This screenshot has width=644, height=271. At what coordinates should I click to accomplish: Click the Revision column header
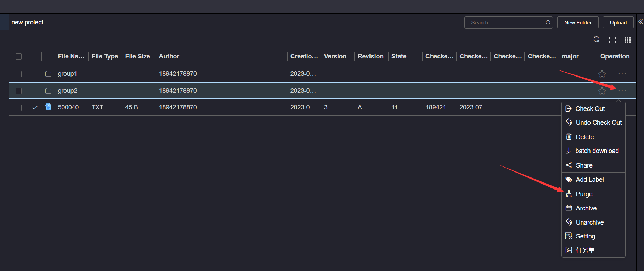pos(371,56)
